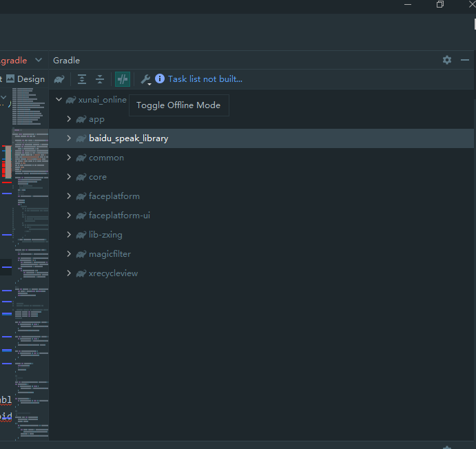The height and width of the screenshot is (449, 476).
Task: Click the elephant icon next to common
Action: click(81, 158)
